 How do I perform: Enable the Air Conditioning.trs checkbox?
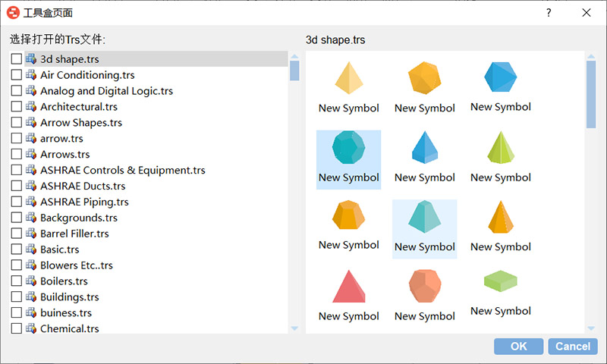coord(17,75)
